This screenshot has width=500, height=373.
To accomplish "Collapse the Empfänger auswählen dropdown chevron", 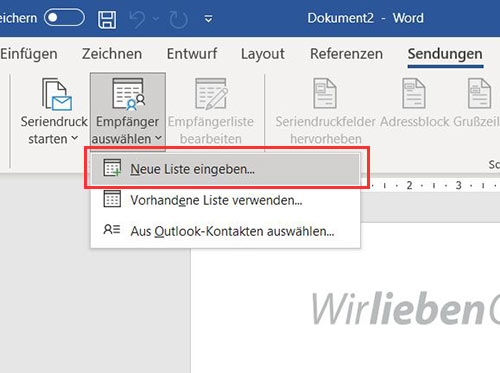I will 159,137.
